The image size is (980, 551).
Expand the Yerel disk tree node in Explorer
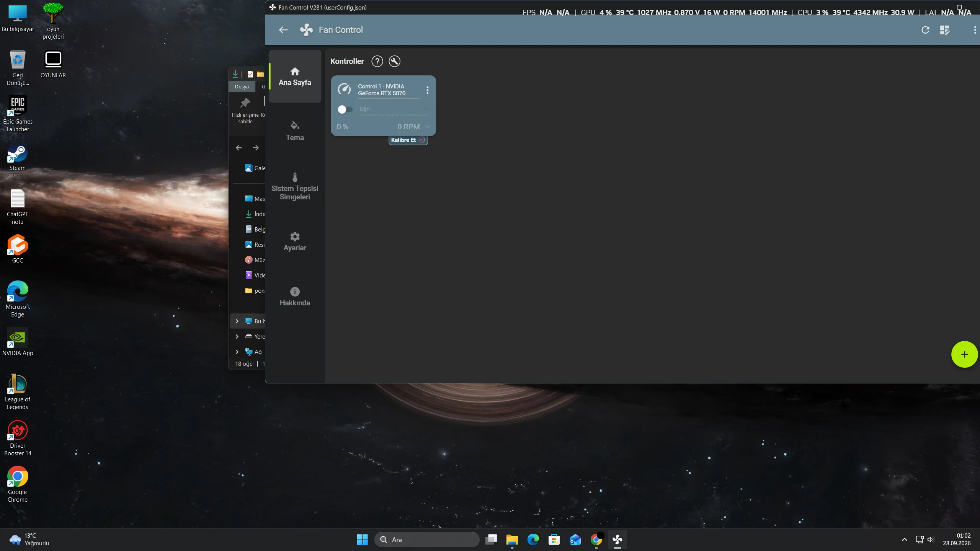click(237, 337)
